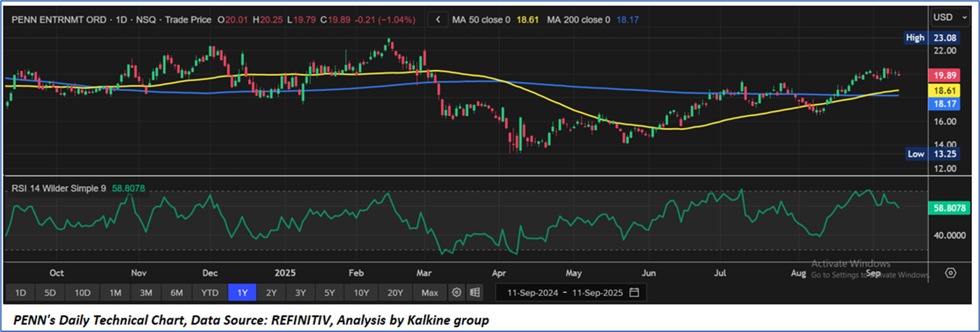Open the date range calendar icon

point(635,293)
